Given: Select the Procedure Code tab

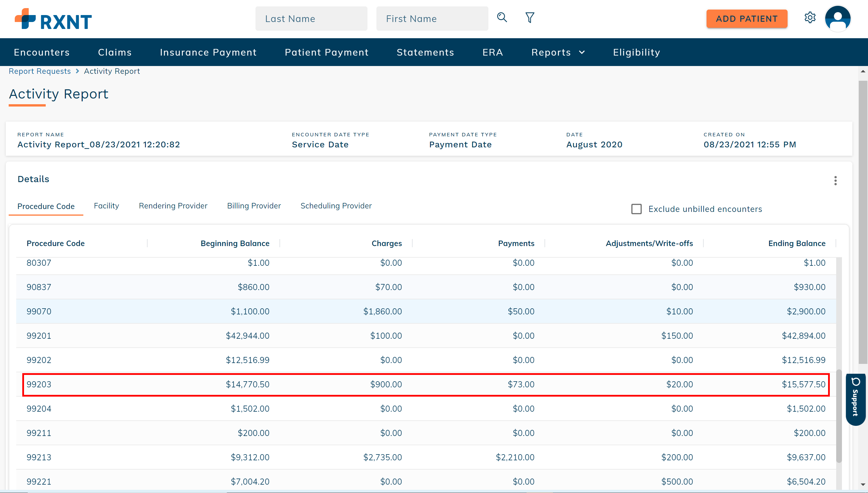Looking at the screenshot, I should (46, 206).
